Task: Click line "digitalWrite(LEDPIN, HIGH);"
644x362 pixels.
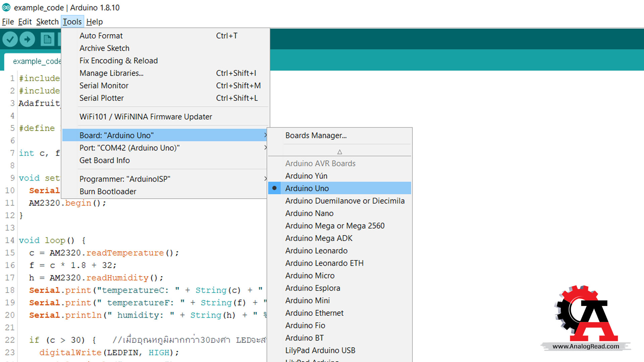Action: tap(109, 353)
